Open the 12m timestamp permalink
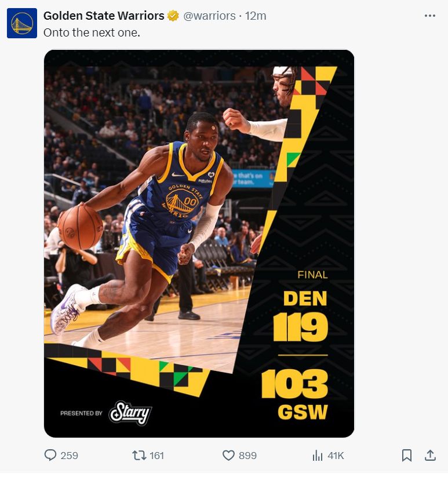 [x=256, y=16]
